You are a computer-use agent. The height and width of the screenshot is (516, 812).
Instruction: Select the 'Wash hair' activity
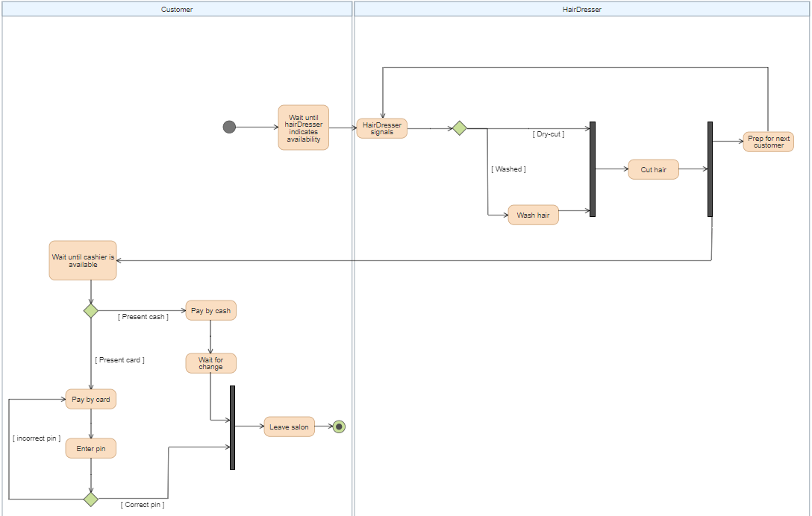click(533, 215)
